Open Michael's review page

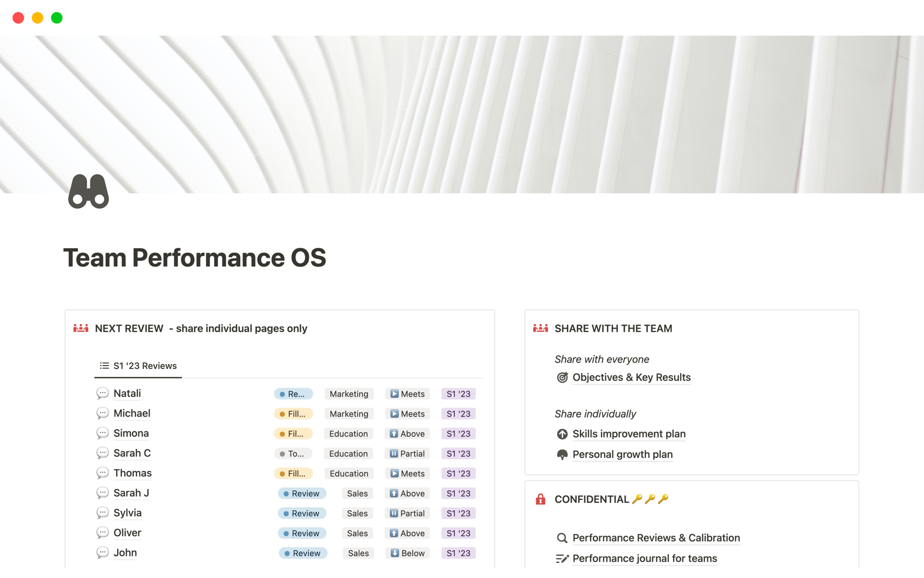pyautogui.click(x=132, y=413)
